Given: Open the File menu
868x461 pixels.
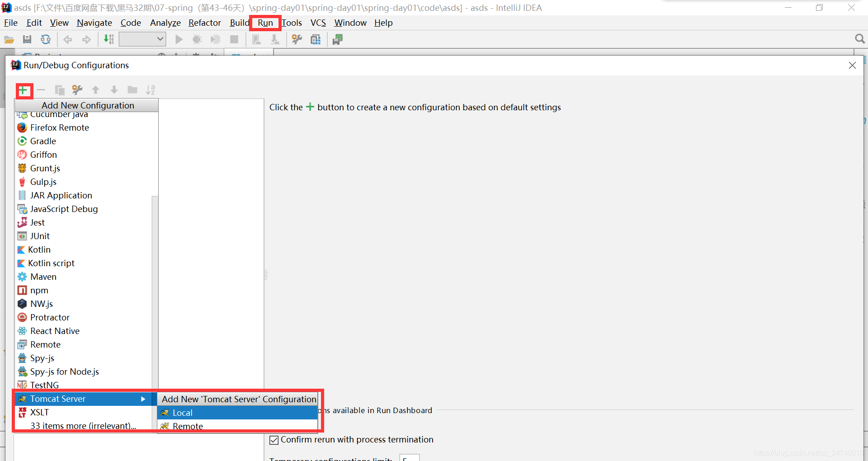Looking at the screenshot, I should (10, 23).
